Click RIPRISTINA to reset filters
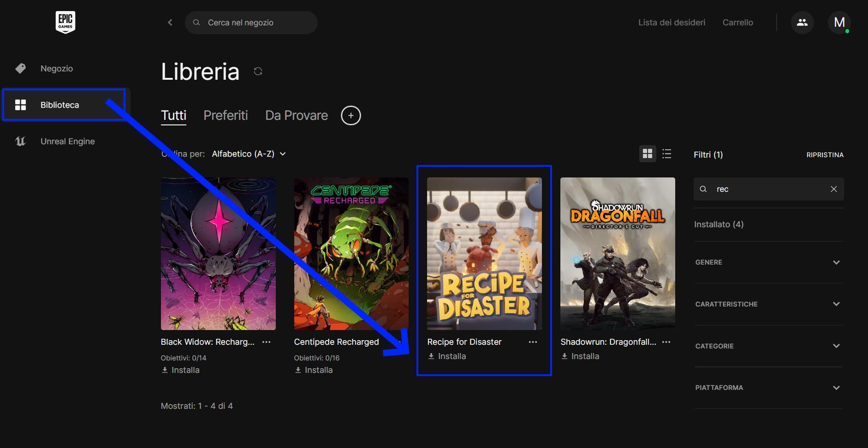The height and width of the screenshot is (448, 868). [825, 155]
